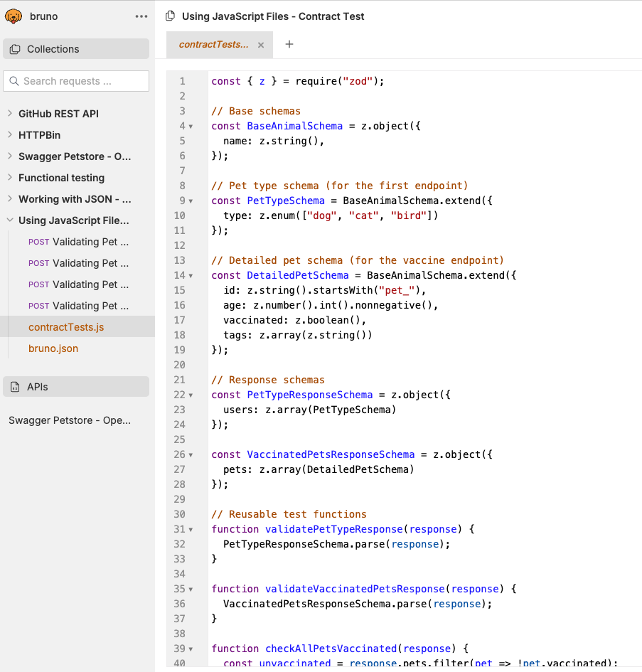Click the APIs document icon
This screenshot has width=642, height=672.
pos(15,387)
